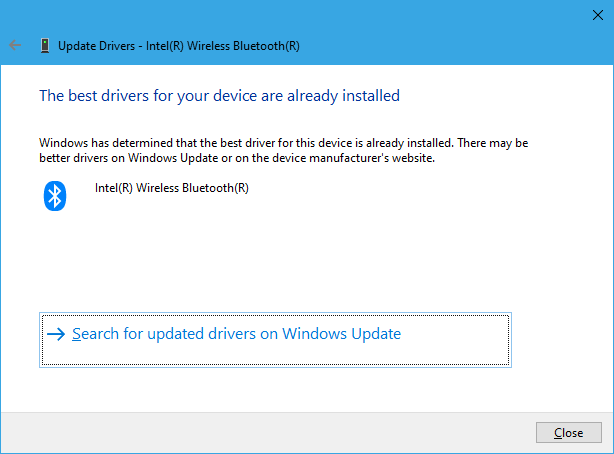
Task: Click the 'Intel(R) Wireless Bluetooth(R)' device name label
Action: click(x=172, y=188)
